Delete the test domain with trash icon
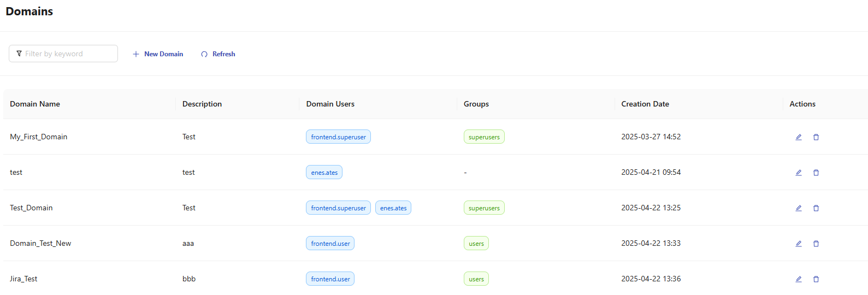This screenshot has width=868, height=295. tap(816, 173)
